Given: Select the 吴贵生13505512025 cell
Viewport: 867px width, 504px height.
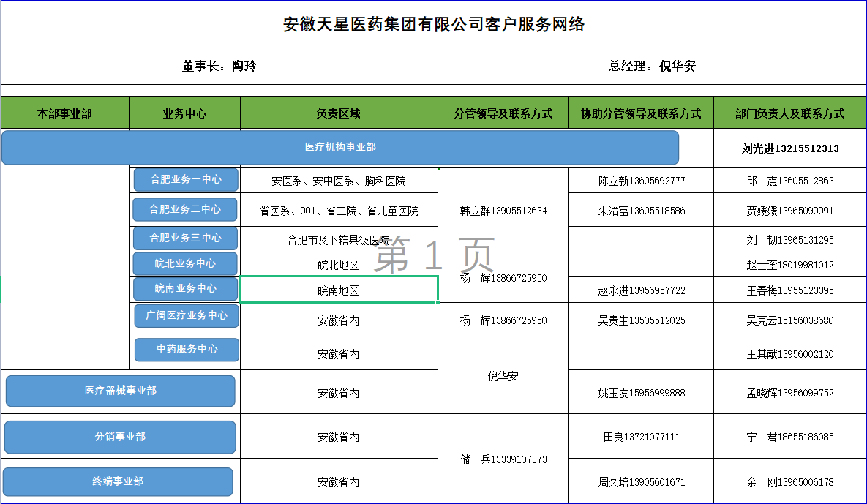Looking at the screenshot, I should point(642,320).
